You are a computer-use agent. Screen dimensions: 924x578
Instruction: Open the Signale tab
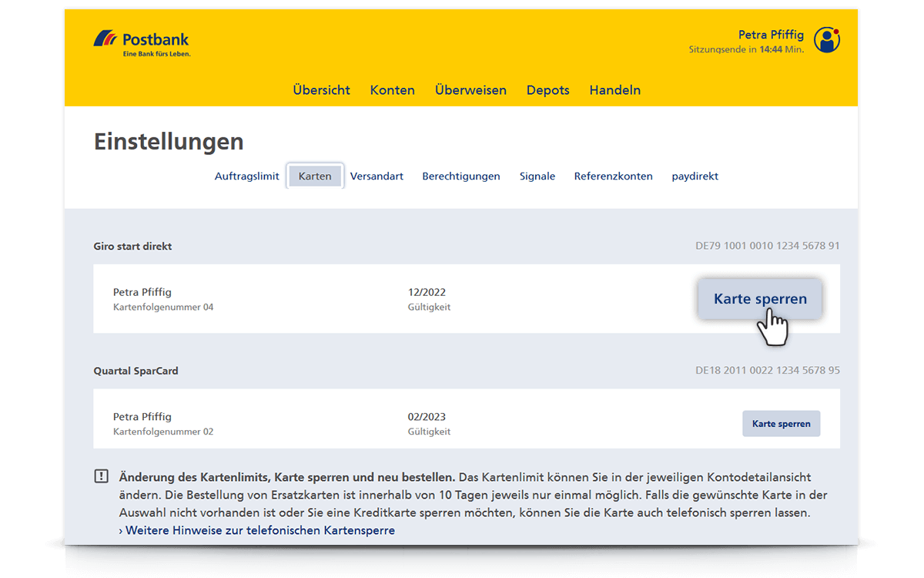(537, 176)
